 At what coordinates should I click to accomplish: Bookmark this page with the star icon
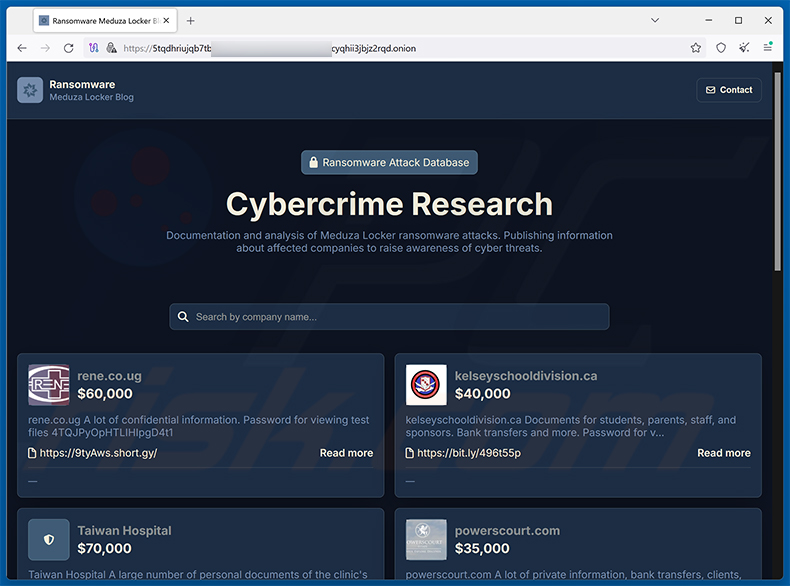pos(696,48)
